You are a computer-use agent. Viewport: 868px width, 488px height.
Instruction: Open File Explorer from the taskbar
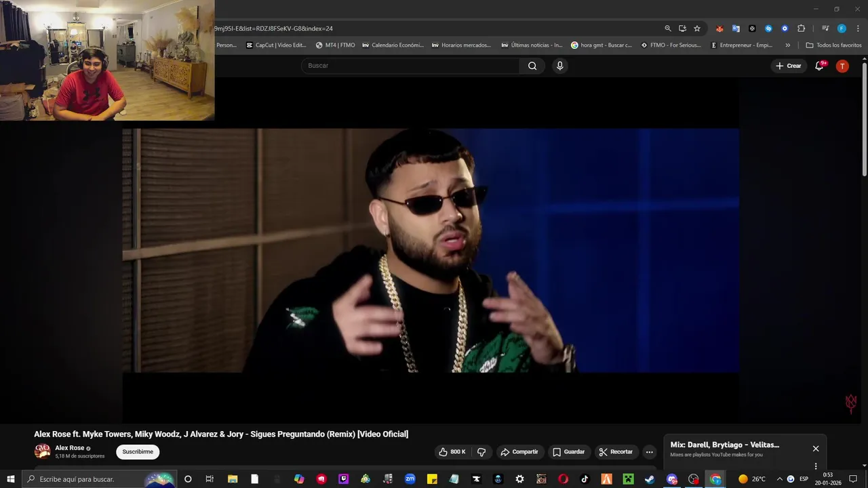pyautogui.click(x=233, y=479)
